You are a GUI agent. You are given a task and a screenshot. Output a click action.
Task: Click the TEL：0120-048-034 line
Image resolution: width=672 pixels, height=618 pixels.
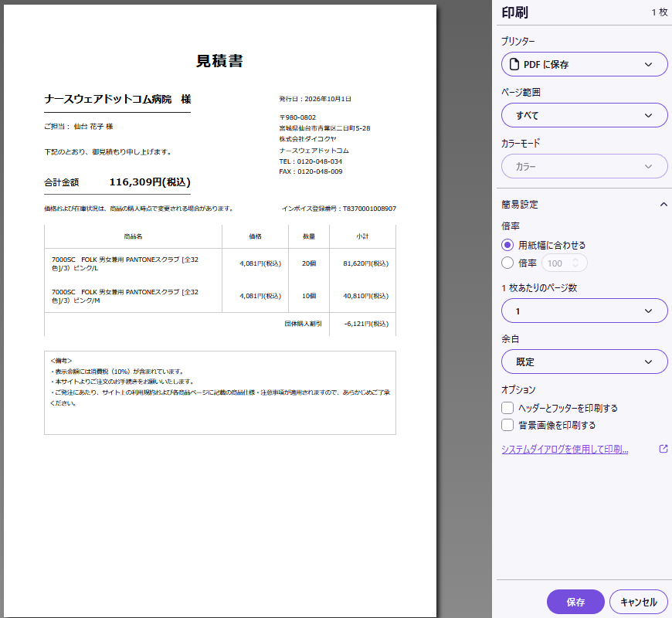(311, 161)
